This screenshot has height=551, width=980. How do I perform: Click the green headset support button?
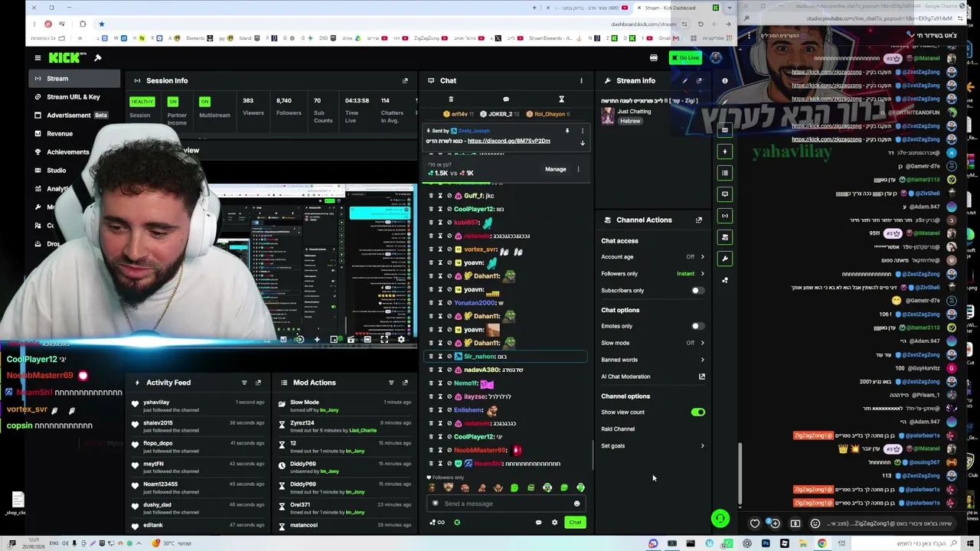point(720,519)
